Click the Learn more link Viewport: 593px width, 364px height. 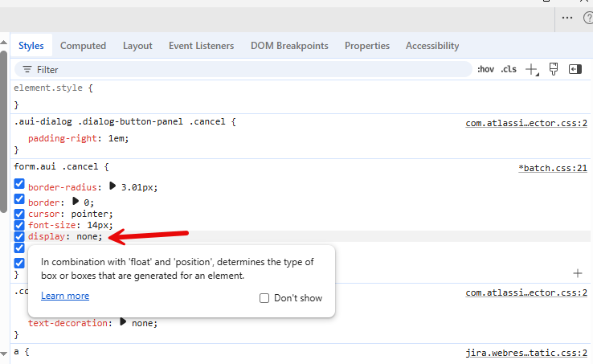click(x=65, y=296)
